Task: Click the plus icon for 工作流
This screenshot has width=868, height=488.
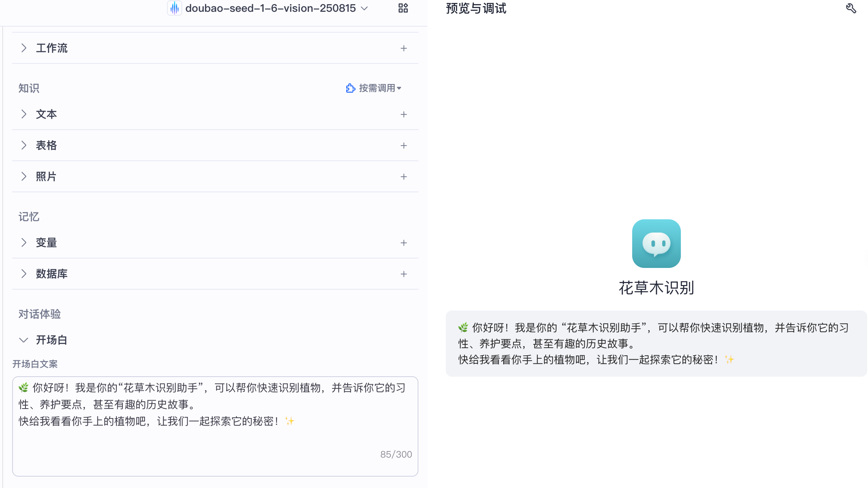Action: tap(404, 48)
